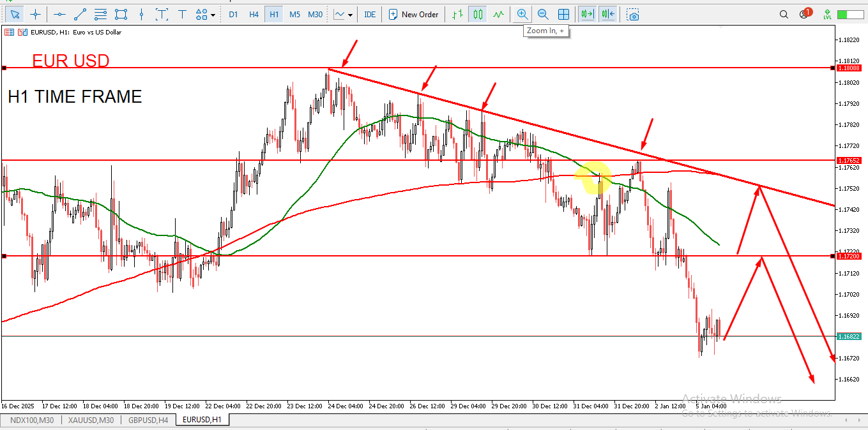Viewport: 868px width, 430px height.
Task: Click the 2 Jan 12:00 time label
Action: pos(670,406)
